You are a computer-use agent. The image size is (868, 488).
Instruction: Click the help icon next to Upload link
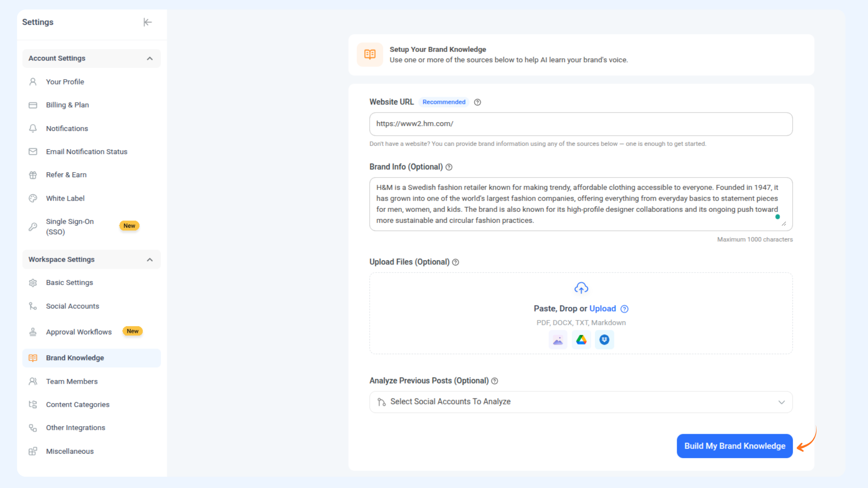coord(624,309)
